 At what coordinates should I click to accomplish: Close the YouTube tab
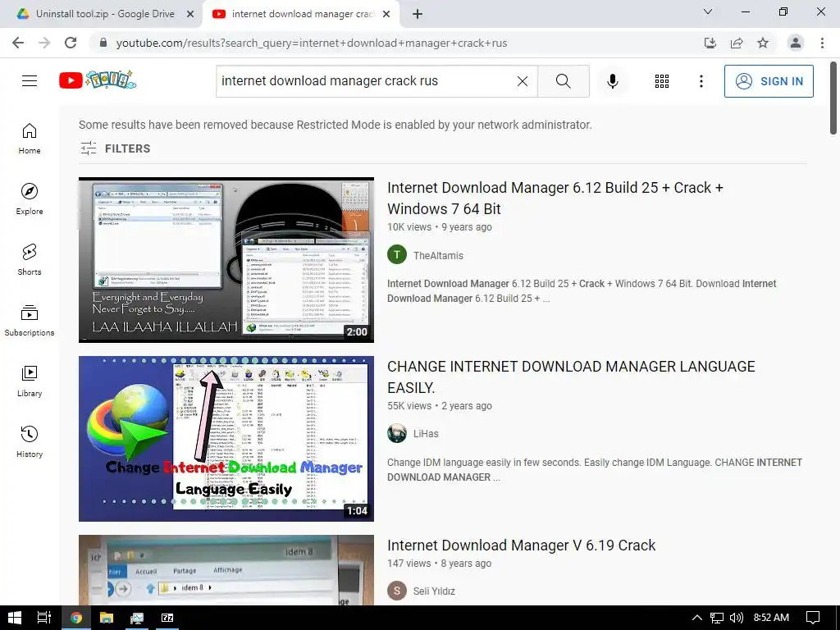[x=386, y=15]
